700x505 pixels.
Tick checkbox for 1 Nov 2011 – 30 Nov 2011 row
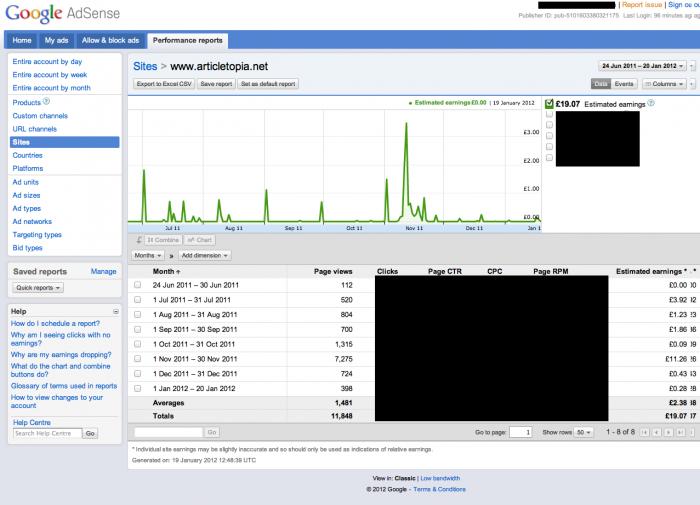pos(138,359)
